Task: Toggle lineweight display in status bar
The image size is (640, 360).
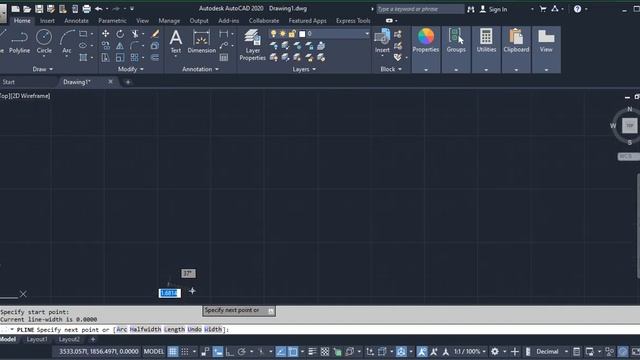Action: [x=312, y=351]
